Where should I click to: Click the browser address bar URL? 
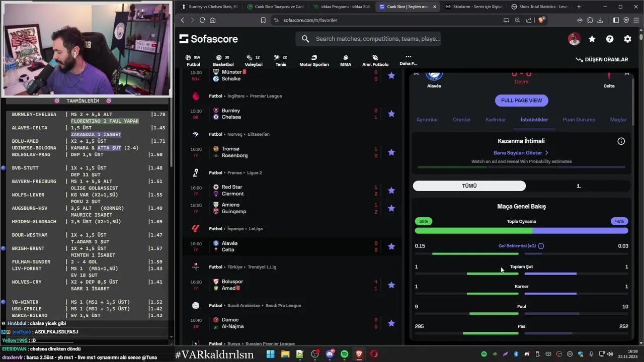310,20
